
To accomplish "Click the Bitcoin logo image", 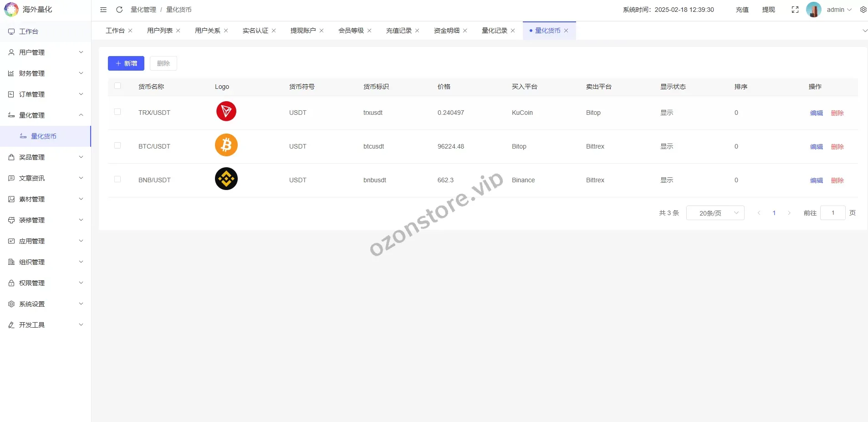I will (x=226, y=145).
